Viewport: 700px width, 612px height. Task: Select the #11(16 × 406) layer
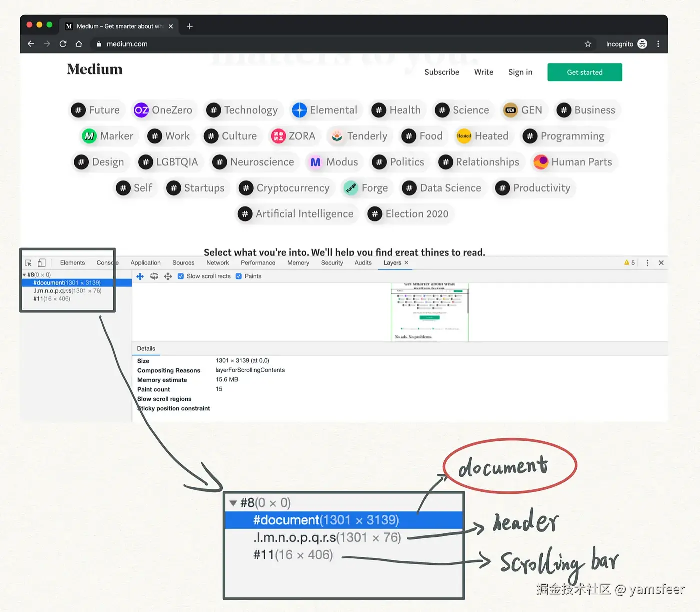click(x=52, y=299)
